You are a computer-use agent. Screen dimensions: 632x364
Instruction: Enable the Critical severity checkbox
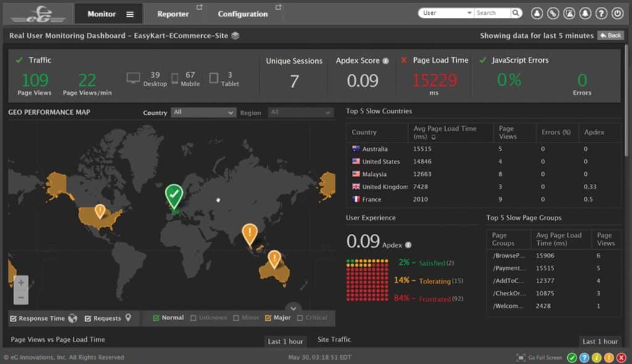tap(299, 318)
